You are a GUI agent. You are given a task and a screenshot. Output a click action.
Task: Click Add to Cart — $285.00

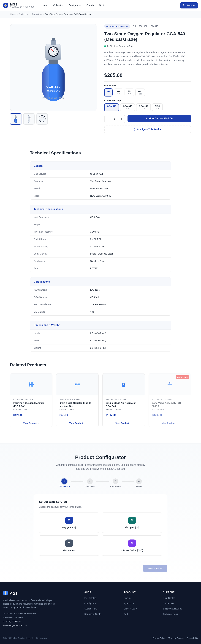point(159,118)
